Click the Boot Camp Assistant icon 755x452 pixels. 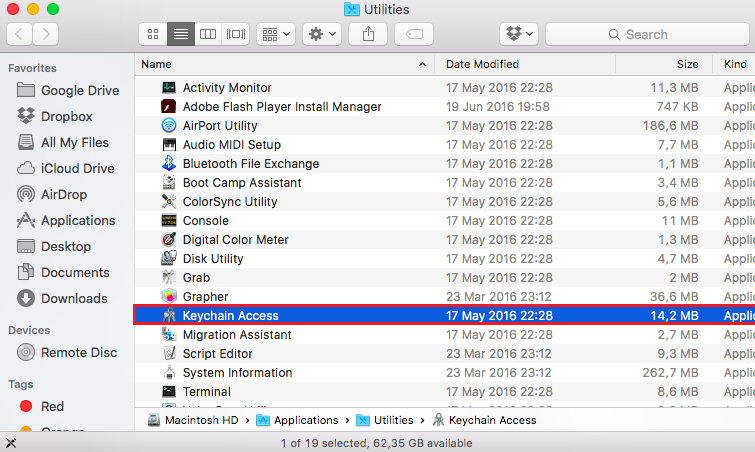click(169, 182)
